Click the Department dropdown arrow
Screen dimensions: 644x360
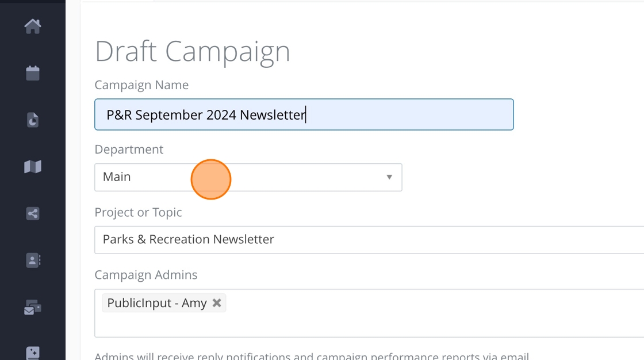389,177
